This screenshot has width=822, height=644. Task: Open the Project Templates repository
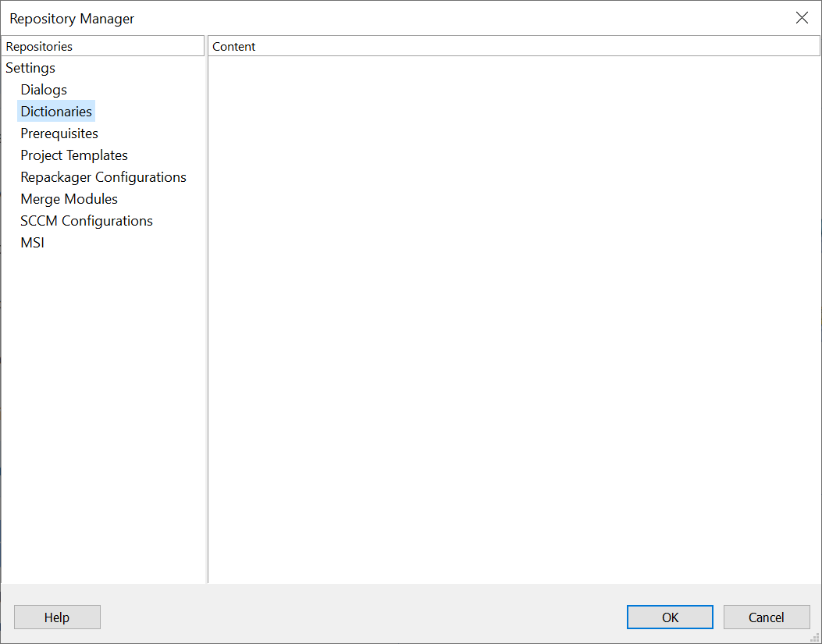pos(74,155)
